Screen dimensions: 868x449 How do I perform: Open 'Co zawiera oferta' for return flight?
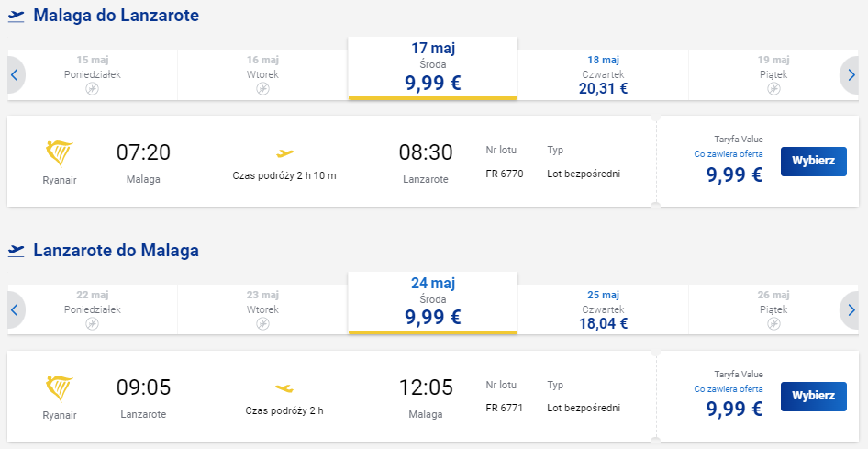729,388
